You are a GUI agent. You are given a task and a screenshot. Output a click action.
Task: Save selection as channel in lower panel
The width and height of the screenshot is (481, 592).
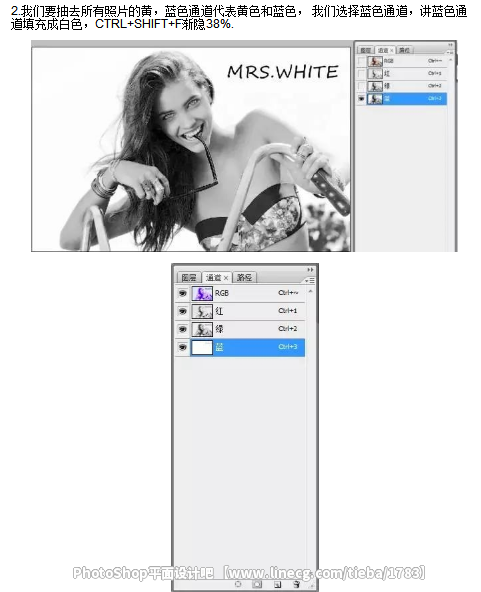257,584
